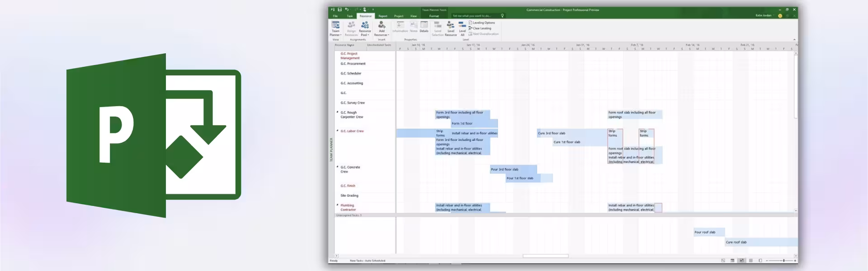Select the unassigned Pour roof slab task
Screen dimensions: 868x271
pyautogui.click(x=709, y=232)
